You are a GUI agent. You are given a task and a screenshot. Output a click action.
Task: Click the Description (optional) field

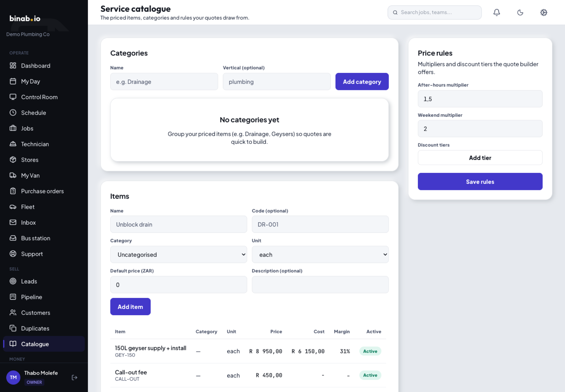pos(320,284)
